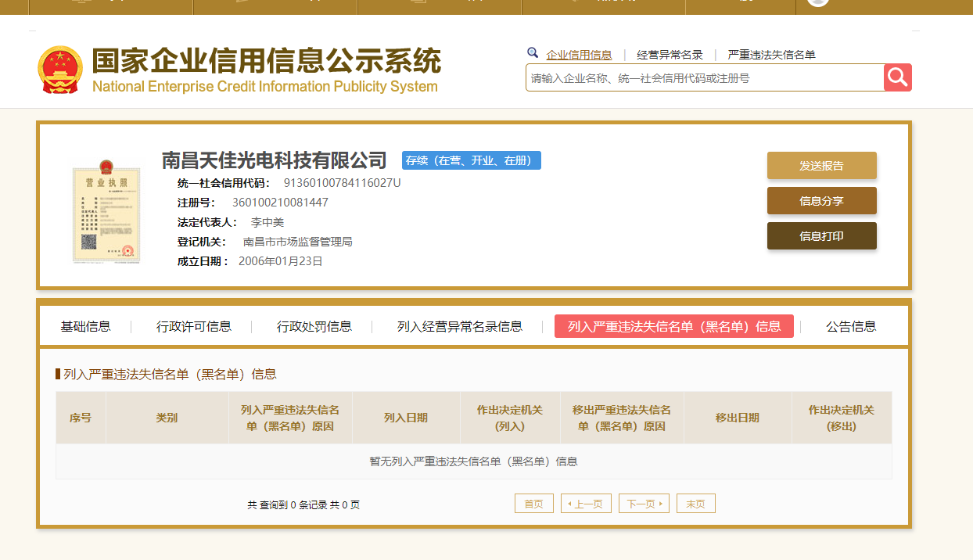Click the 下一页 next page button
The height and width of the screenshot is (560, 973).
click(644, 504)
